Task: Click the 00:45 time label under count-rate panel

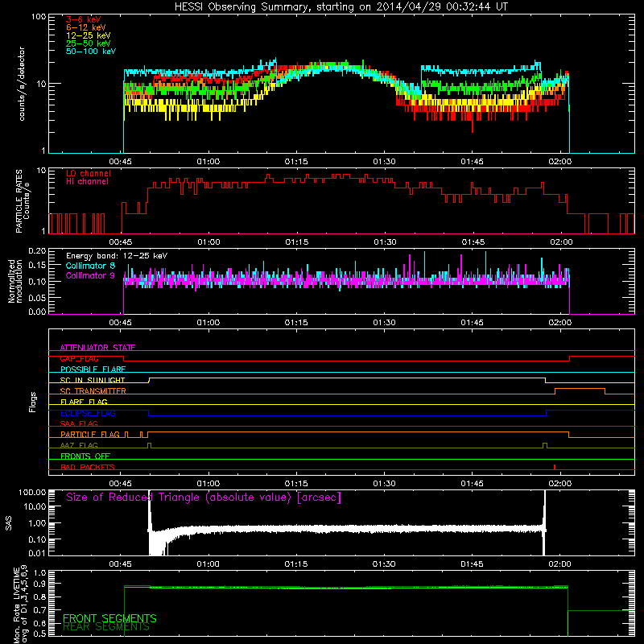Action: 120,162
